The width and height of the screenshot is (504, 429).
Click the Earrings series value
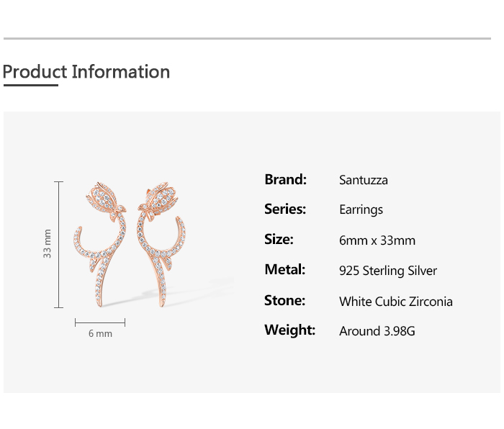[361, 210]
